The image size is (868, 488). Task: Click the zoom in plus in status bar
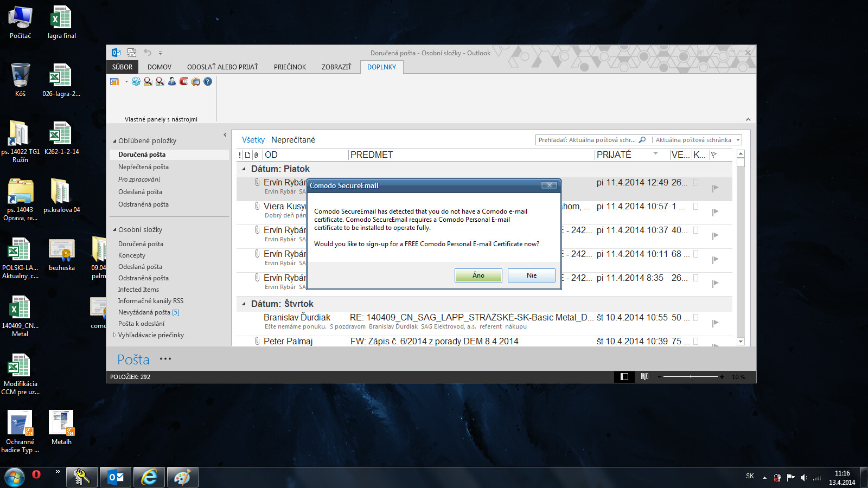click(x=722, y=376)
